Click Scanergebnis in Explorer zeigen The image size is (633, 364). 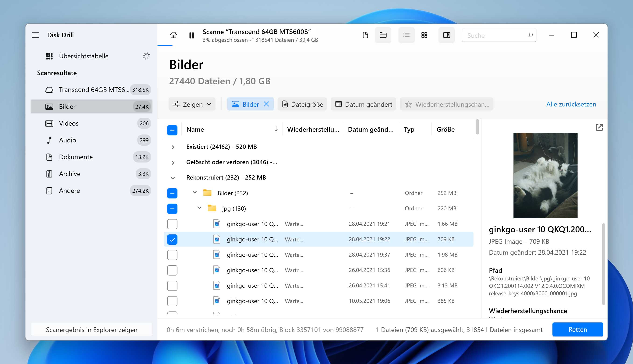coord(92,329)
